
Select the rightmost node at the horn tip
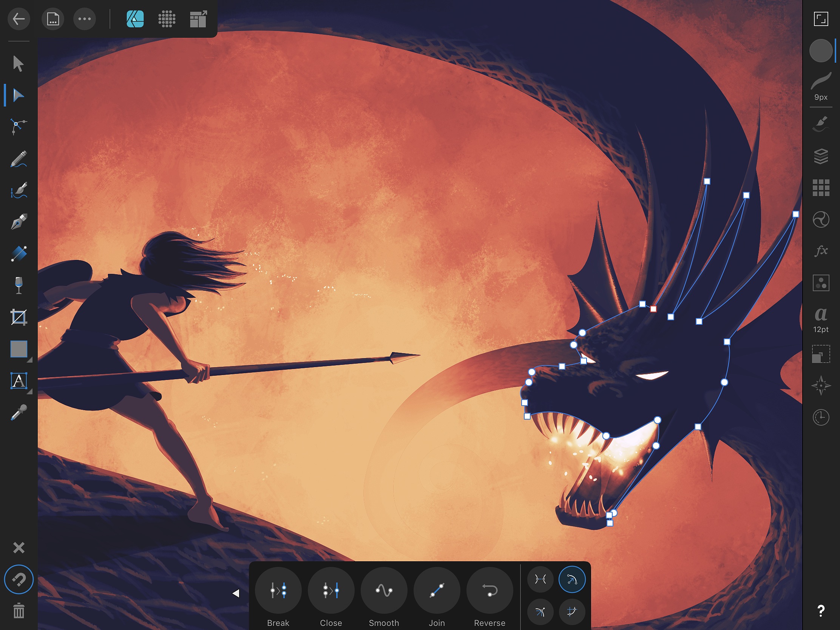click(795, 214)
